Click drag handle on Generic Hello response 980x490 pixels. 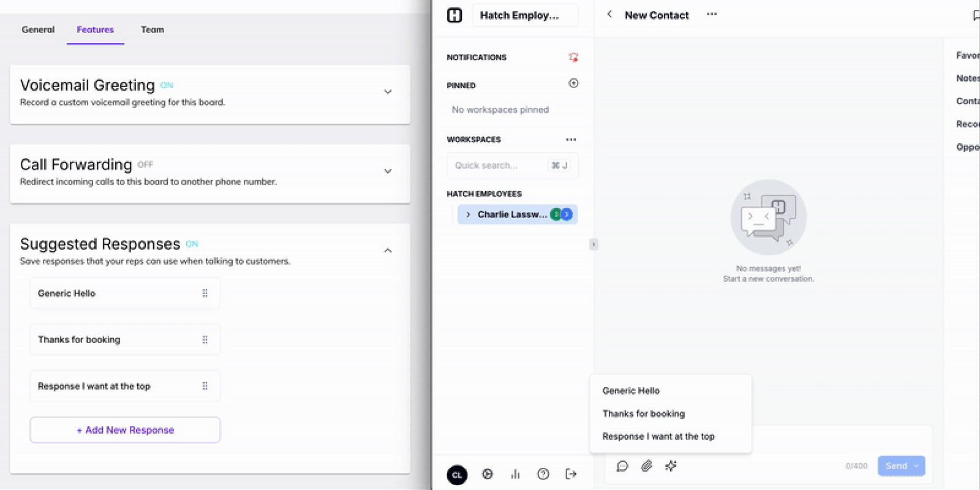tap(205, 293)
